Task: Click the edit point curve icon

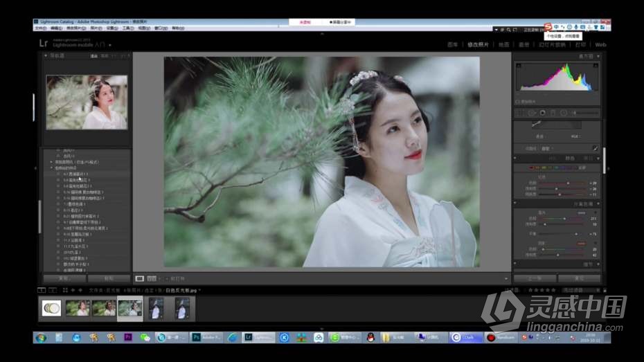Action: point(595,148)
